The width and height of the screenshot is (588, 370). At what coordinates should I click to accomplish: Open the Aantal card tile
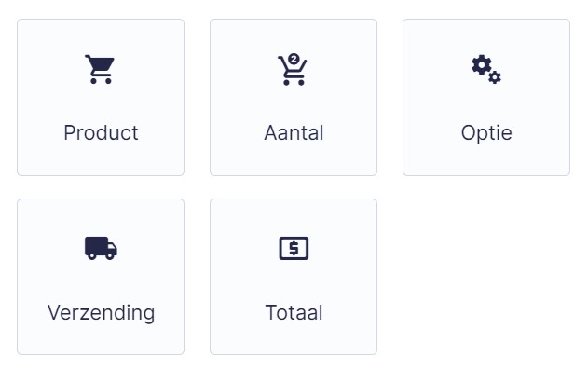[294, 98]
